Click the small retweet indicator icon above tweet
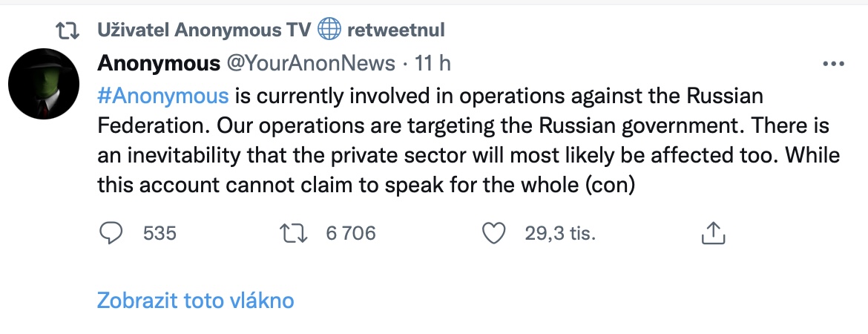Image resolution: width=868 pixels, height=334 pixels. click(68, 30)
